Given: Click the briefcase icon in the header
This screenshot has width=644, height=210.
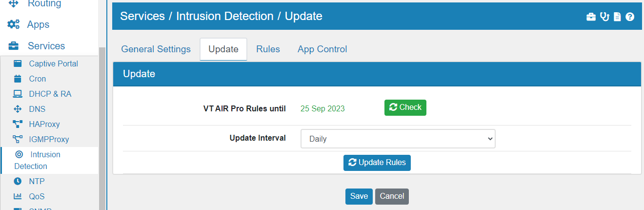Looking at the screenshot, I should (591, 17).
